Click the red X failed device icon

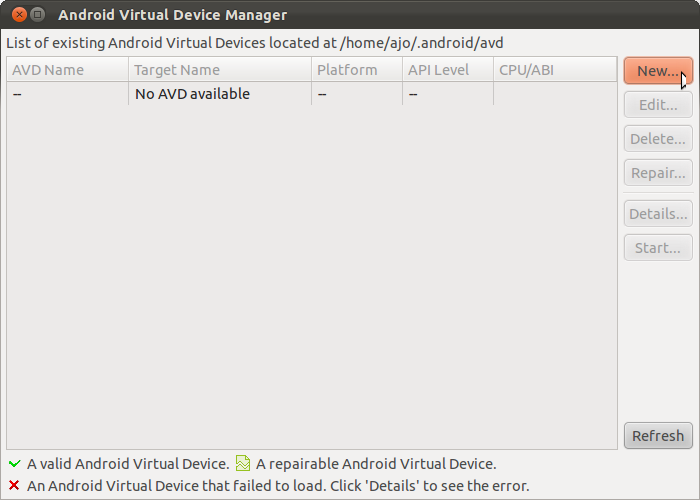tap(14, 485)
